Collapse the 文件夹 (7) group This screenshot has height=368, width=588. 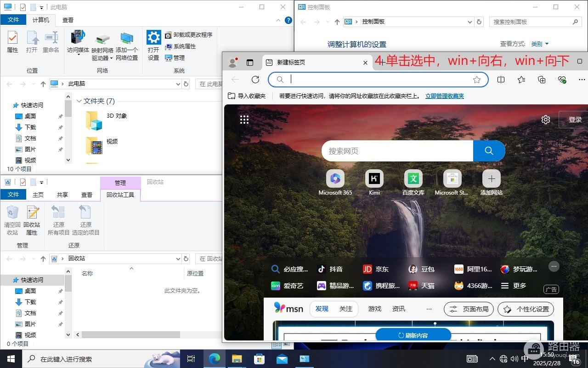click(79, 101)
